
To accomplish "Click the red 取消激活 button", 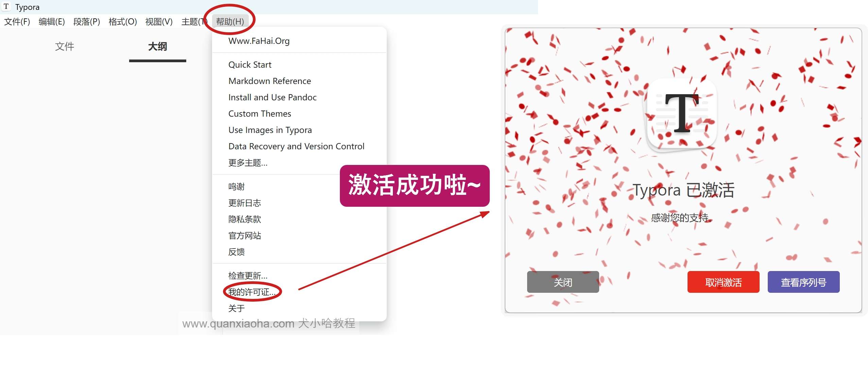I will [723, 282].
